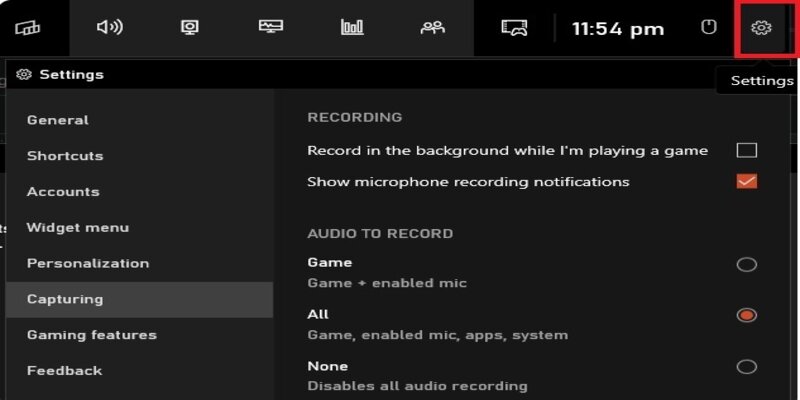The height and width of the screenshot is (400, 800).
Task: Click the 'Game + enabled mic' description
Action: tap(387, 283)
